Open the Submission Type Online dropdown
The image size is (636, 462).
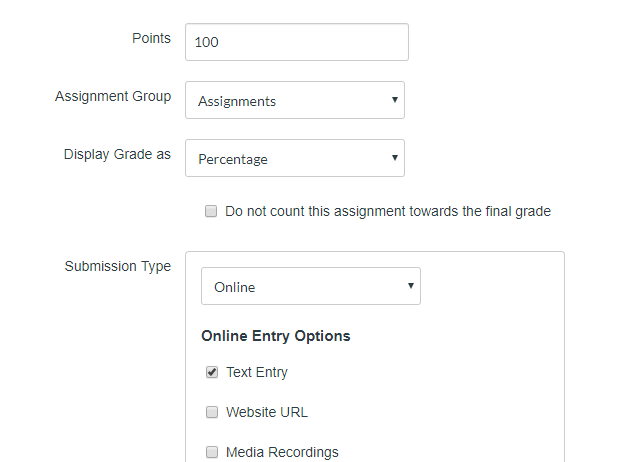310,287
